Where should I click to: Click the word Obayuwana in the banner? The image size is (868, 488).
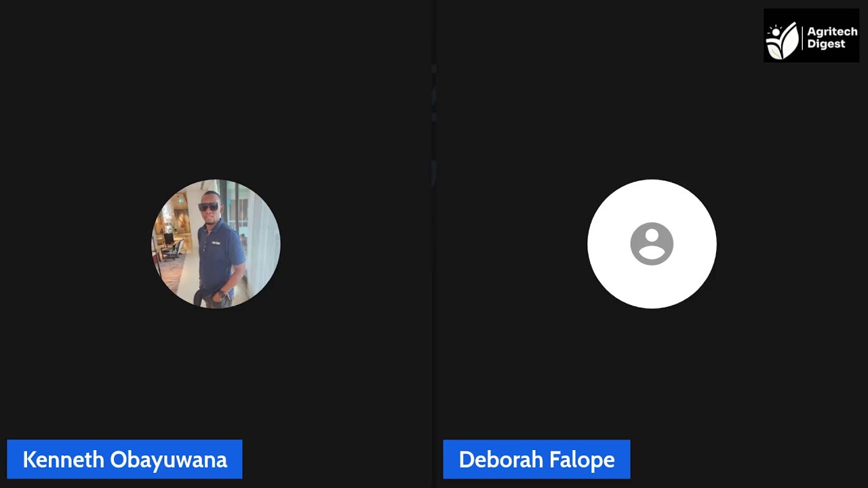click(168, 460)
